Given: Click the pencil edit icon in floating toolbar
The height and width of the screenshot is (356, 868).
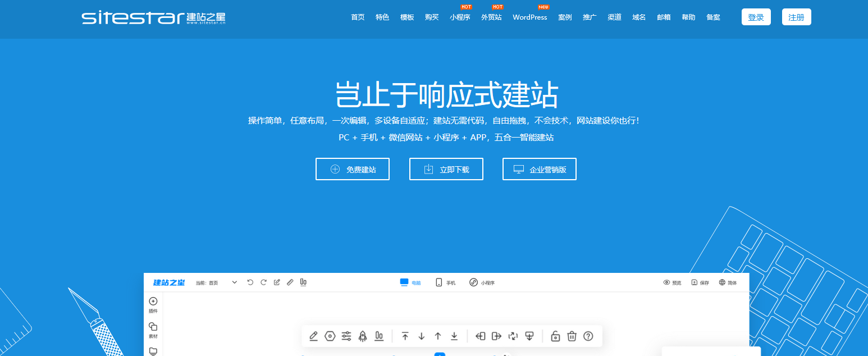Looking at the screenshot, I should (314, 336).
